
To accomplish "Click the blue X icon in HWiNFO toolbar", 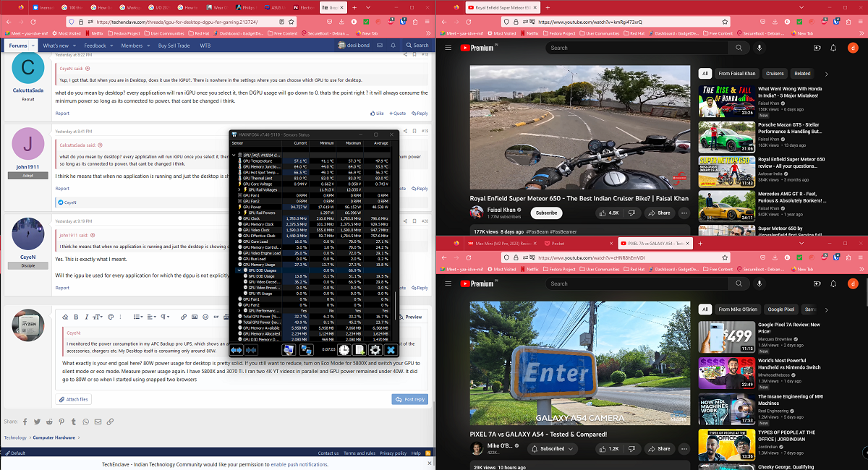I will tap(391, 350).
